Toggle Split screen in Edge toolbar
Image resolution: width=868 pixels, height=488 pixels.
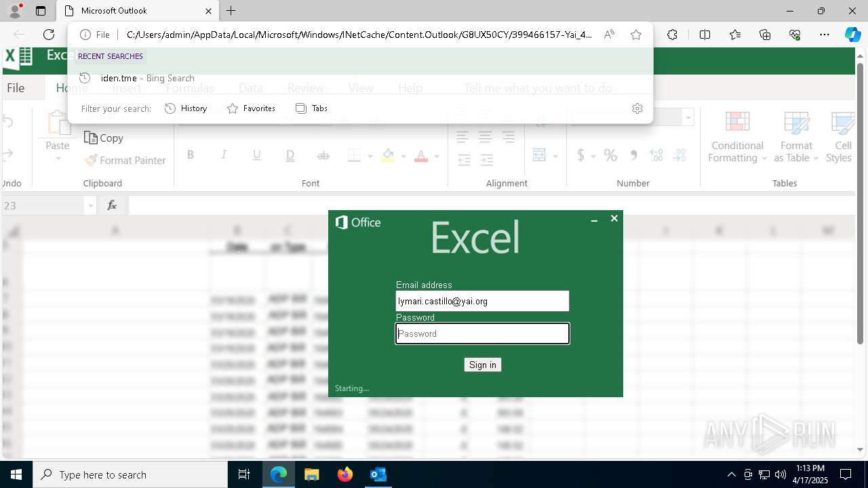click(x=705, y=35)
